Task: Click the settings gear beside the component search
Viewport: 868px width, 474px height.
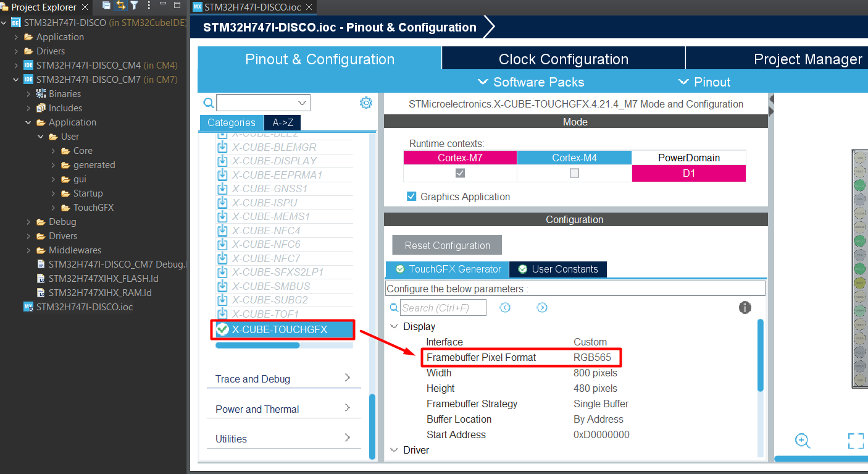Action: 366,103
